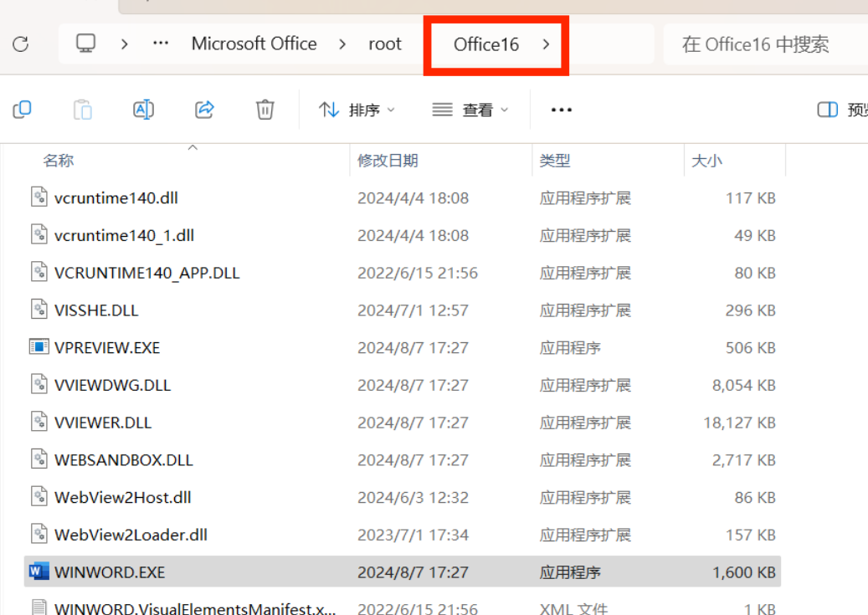
Task: Toggle the preview pane button
Action: 841,110
